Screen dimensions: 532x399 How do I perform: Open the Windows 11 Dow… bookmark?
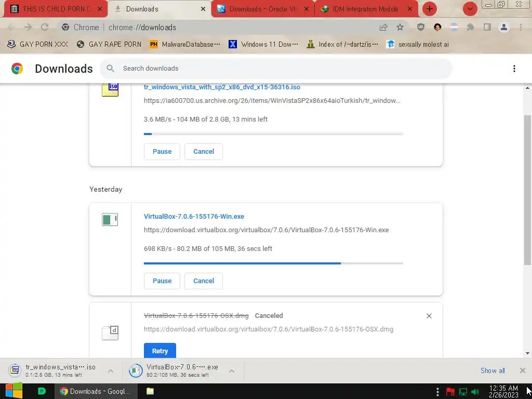pos(263,45)
